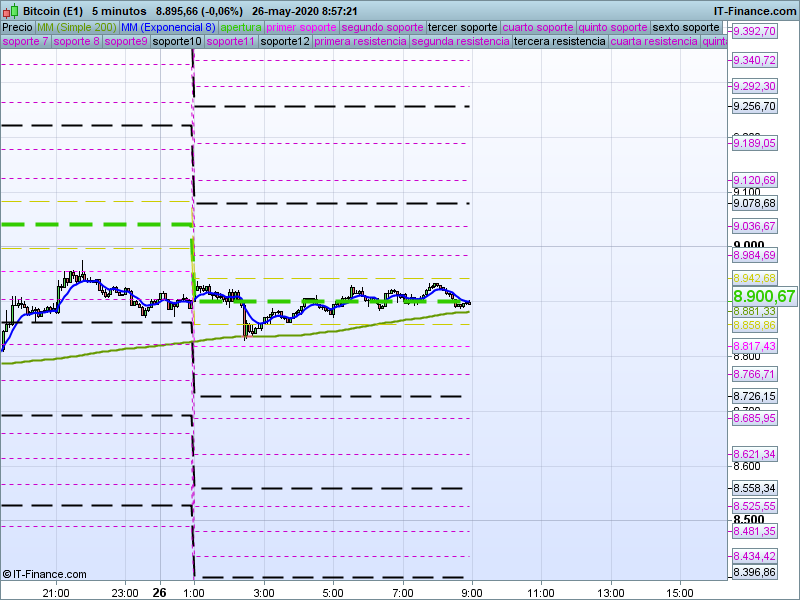Screen dimensions: 800x600
Task: Select the Precio indicator label
Action: [18, 27]
